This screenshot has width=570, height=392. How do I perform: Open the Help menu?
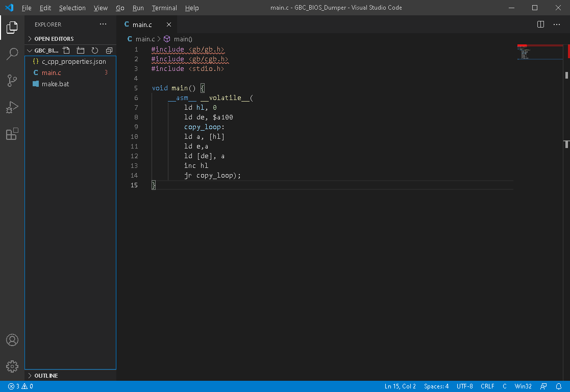191,8
